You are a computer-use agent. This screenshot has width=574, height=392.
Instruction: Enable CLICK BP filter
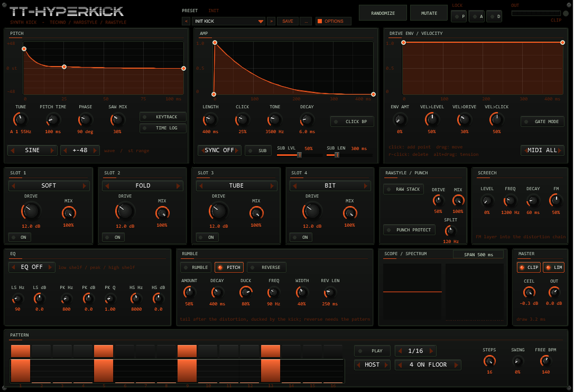click(x=352, y=121)
